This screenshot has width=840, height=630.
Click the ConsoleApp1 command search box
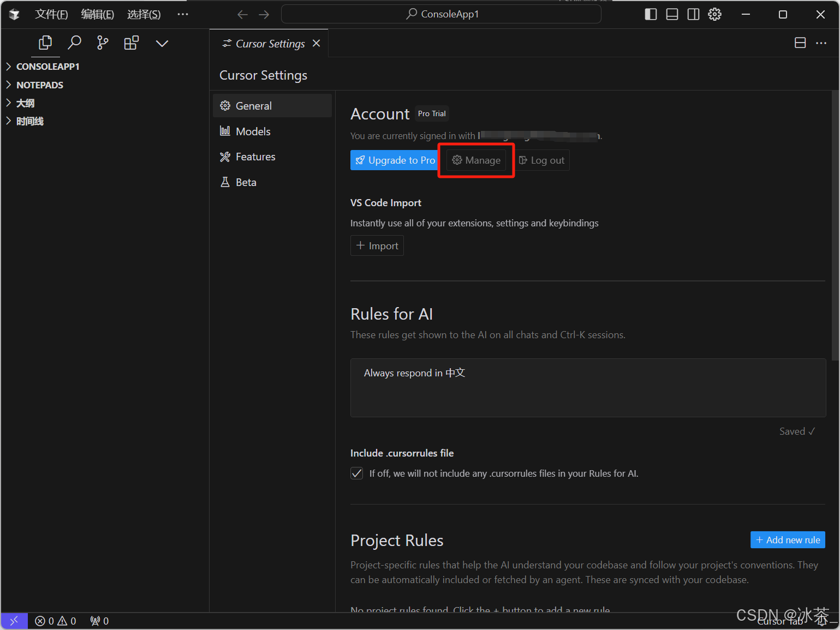[441, 14]
